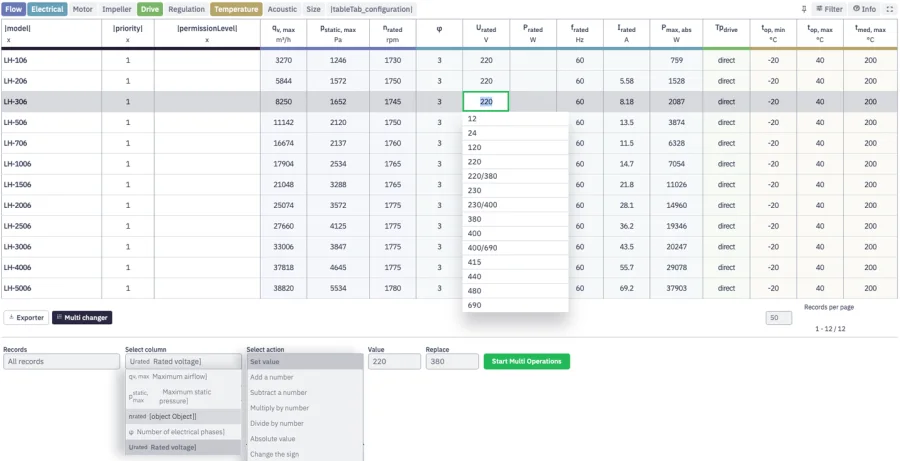This screenshot has width=900, height=461.
Task: Click the Select action field showing Set value
Action: coord(305,361)
